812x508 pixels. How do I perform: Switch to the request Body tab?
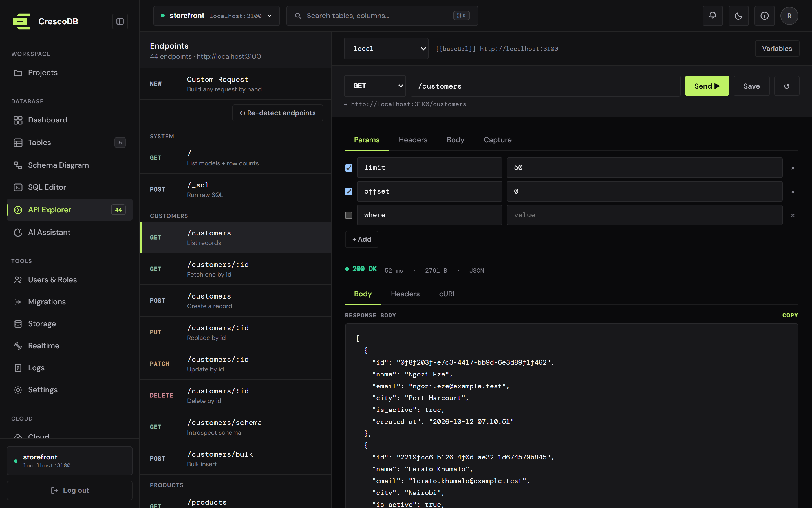[x=455, y=140]
